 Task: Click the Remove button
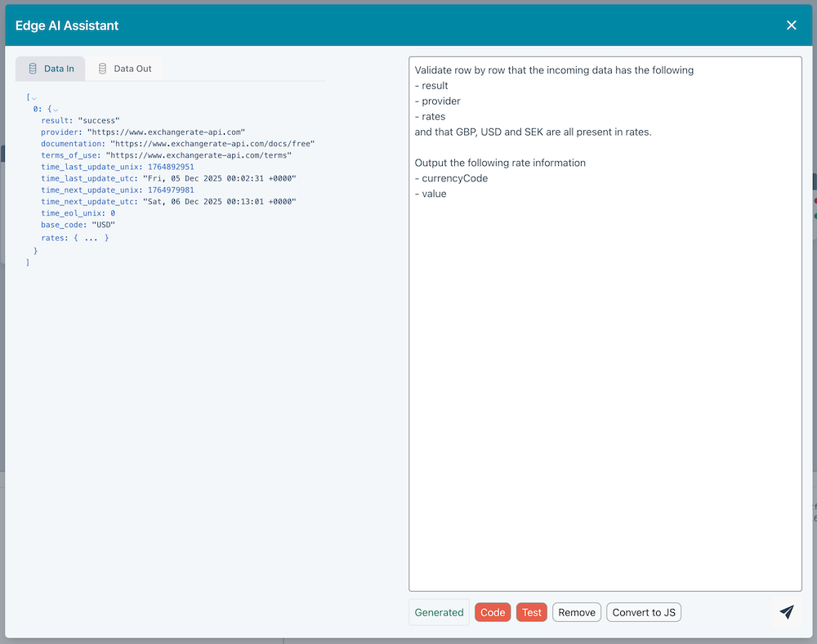pyautogui.click(x=576, y=611)
